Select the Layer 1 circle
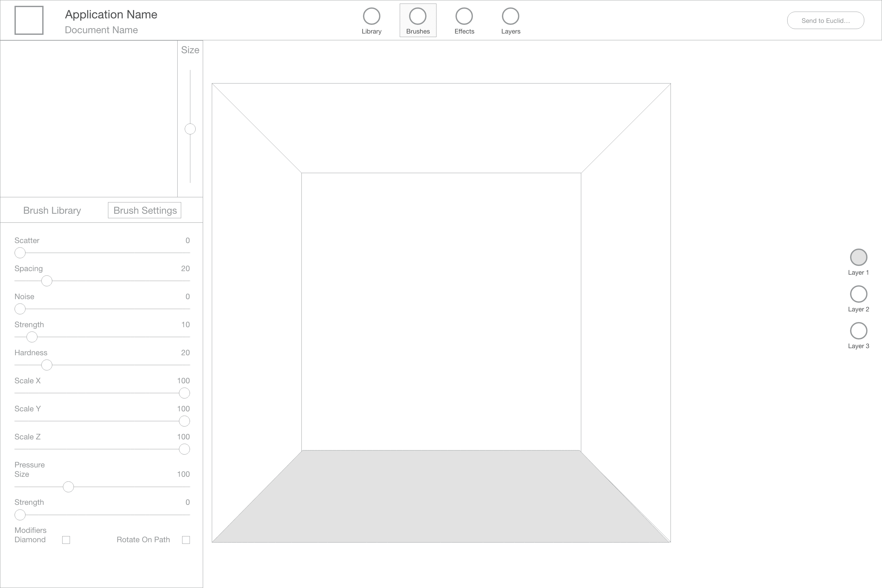Screen dimensions: 882x588 pyautogui.click(x=858, y=257)
